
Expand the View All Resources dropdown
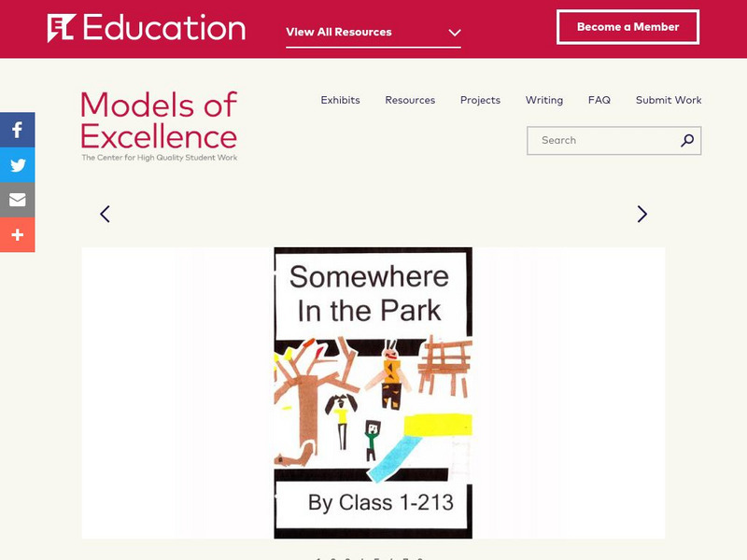[373, 32]
